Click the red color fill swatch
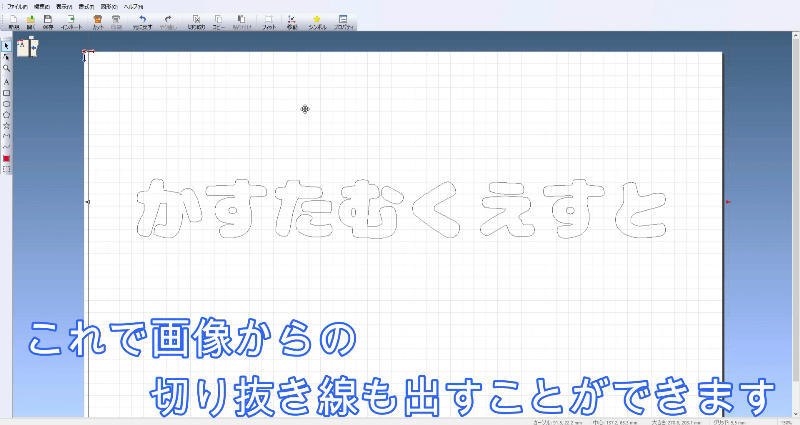The image size is (800, 425). [6, 159]
